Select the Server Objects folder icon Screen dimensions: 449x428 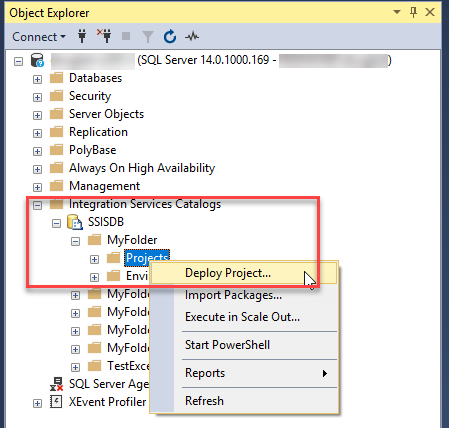[x=56, y=114]
